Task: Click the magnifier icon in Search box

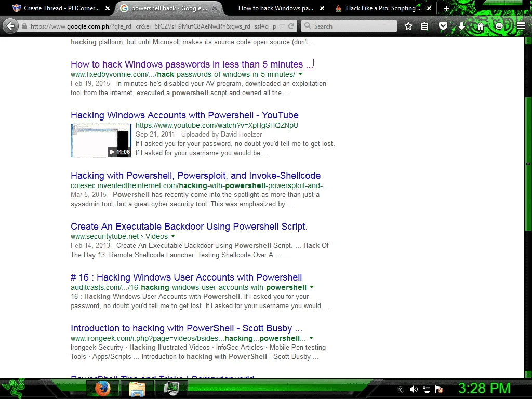Action: click(x=308, y=26)
